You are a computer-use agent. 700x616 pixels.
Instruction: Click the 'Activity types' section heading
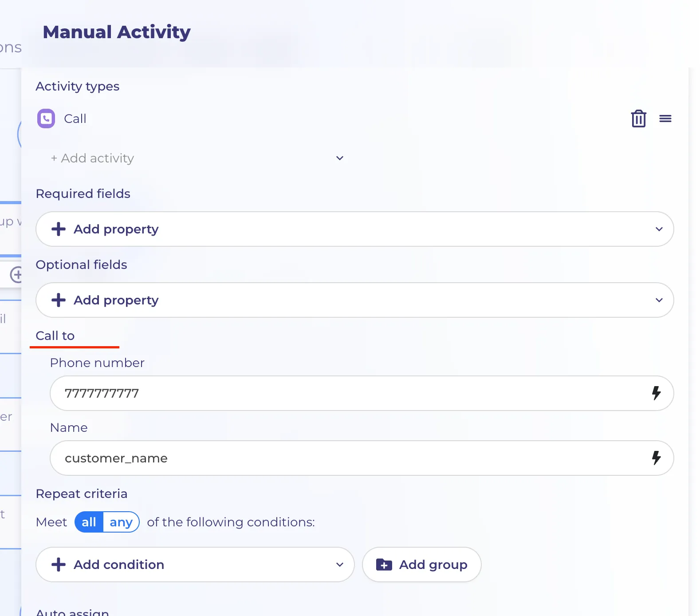coord(78,86)
